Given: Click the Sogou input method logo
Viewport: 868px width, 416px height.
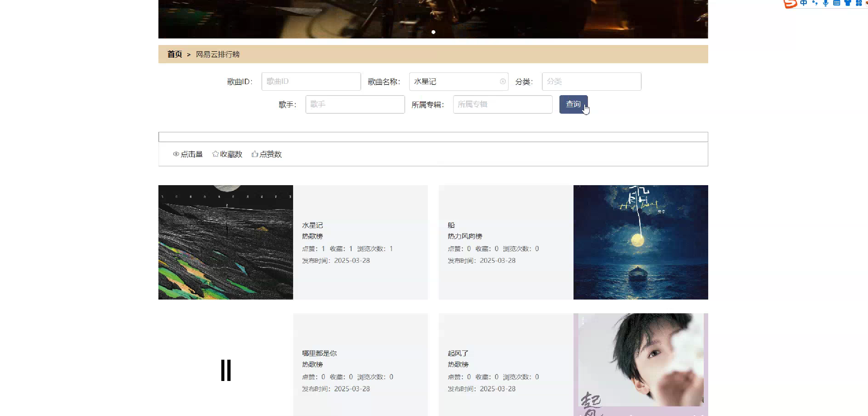Looking at the screenshot, I should [x=790, y=3].
